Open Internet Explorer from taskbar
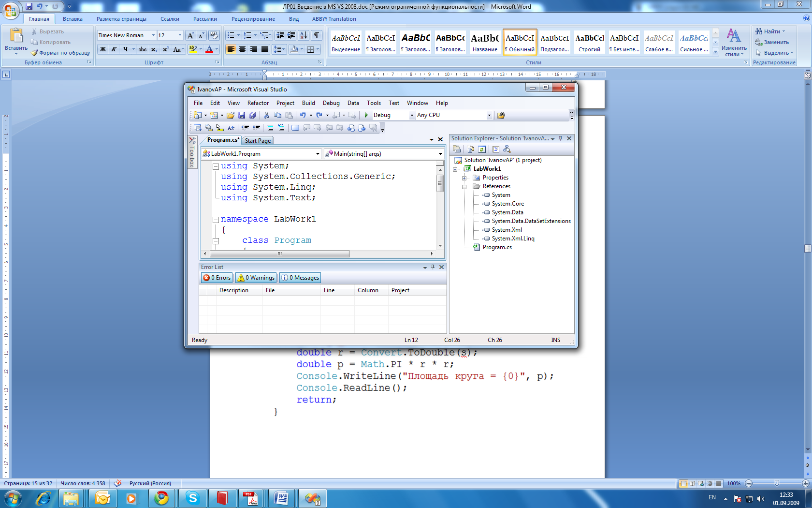Screen dimensions: 812x508 pyautogui.click(x=43, y=498)
